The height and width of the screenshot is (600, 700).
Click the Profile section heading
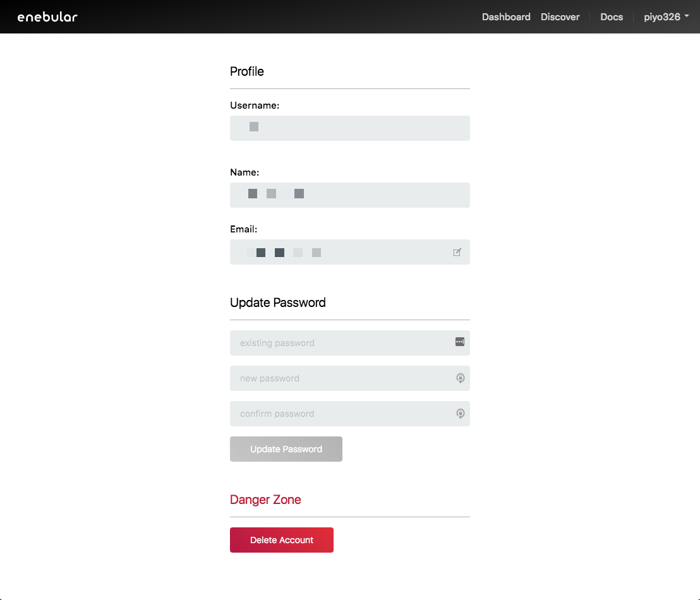click(x=247, y=71)
